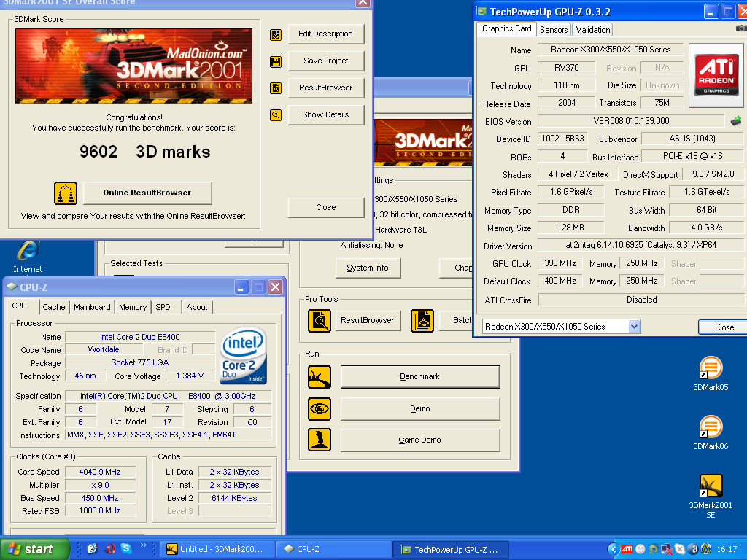Viewport: 747px width, 560px height.
Task: Click the Game Demo icon
Action: tap(320, 440)
